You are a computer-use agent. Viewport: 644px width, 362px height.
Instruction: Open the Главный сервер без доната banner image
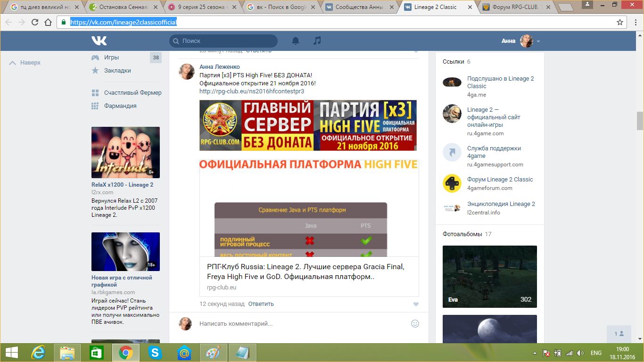pyautogui.click(x=308, y=125)
